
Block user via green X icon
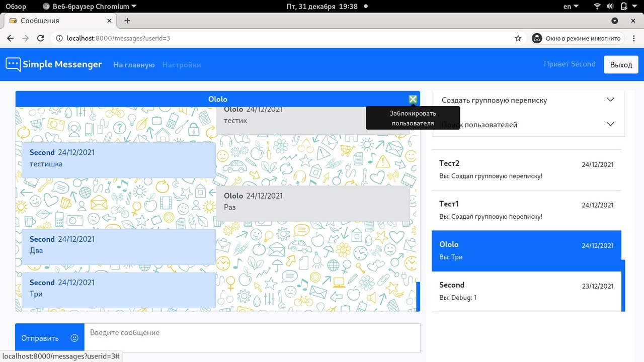pyautogui.click(x=413, y=99)
